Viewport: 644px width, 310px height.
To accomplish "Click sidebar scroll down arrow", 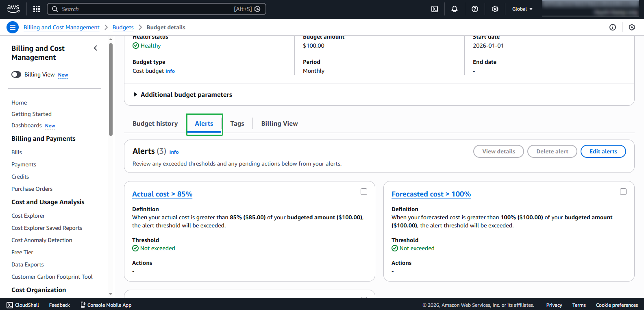I will click(111, 294).
